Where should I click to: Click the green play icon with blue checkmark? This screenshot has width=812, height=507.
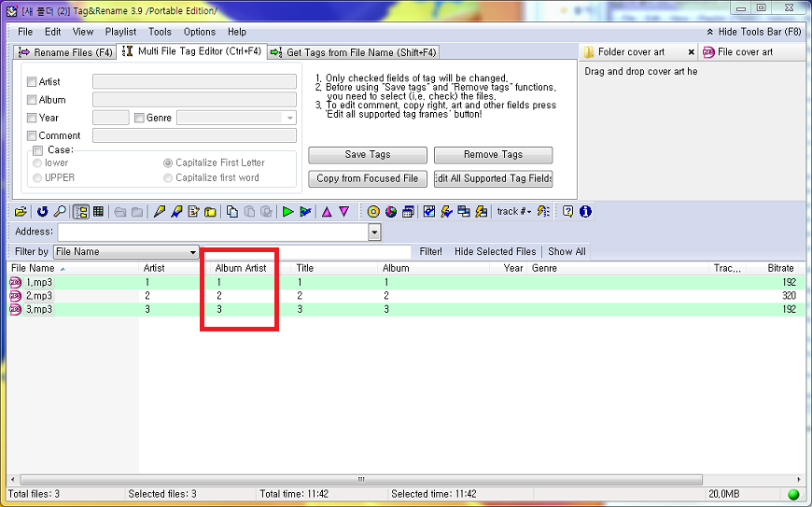pos(305,211)
